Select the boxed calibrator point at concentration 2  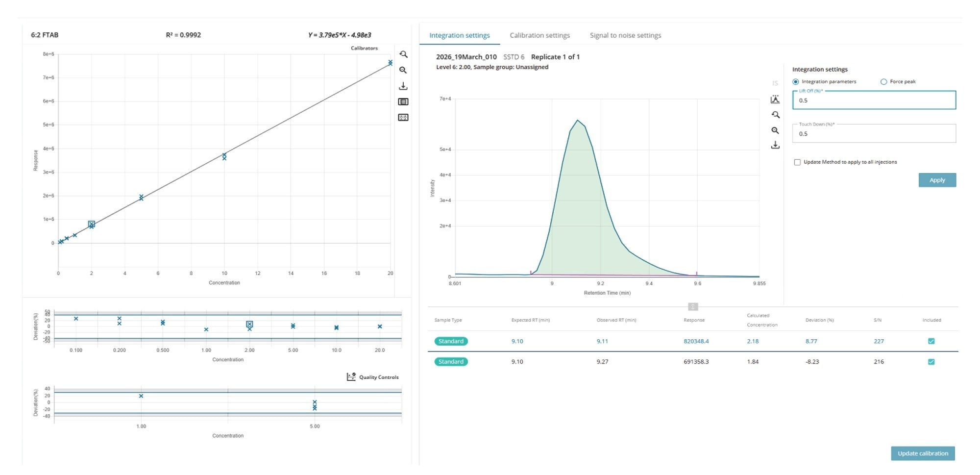[x=92, y=224]
